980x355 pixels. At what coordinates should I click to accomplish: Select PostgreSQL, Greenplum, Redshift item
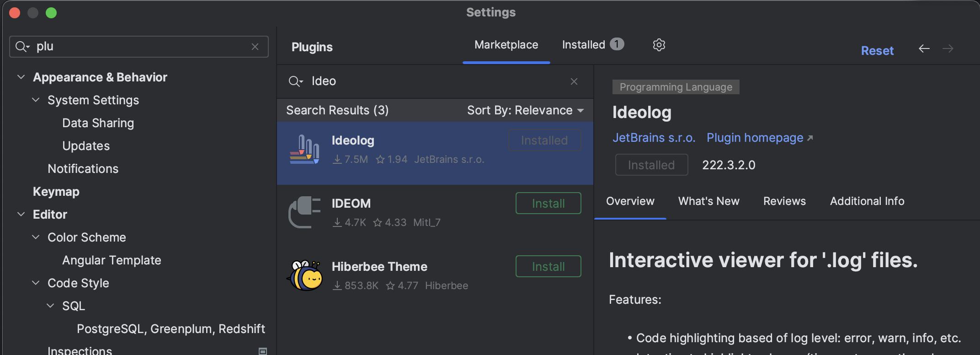[x=171, y=329]
